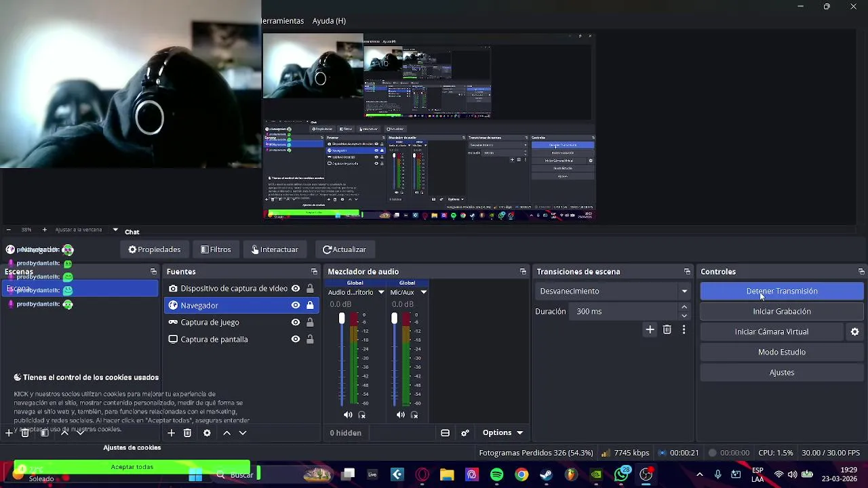Open the Ayuda (H) menu
The width and height of the screenshot is (868, 488).
pos(329,21)
